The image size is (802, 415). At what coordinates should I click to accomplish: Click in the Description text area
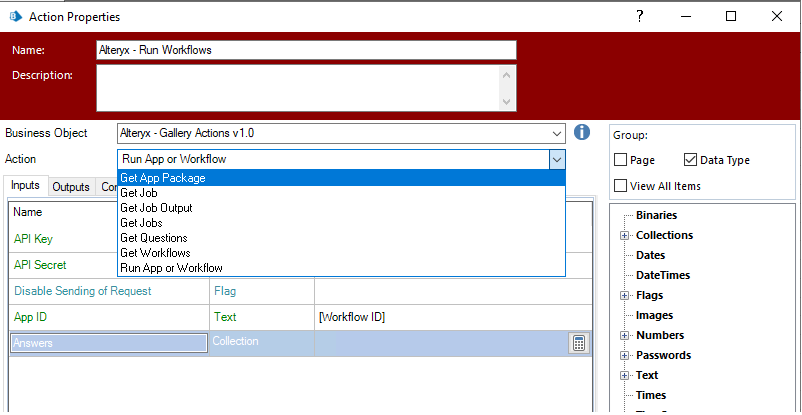tap(298, 88)
